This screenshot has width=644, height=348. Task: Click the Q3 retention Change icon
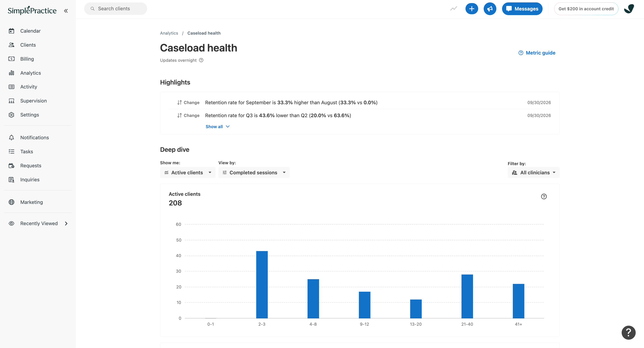point(179,115)
